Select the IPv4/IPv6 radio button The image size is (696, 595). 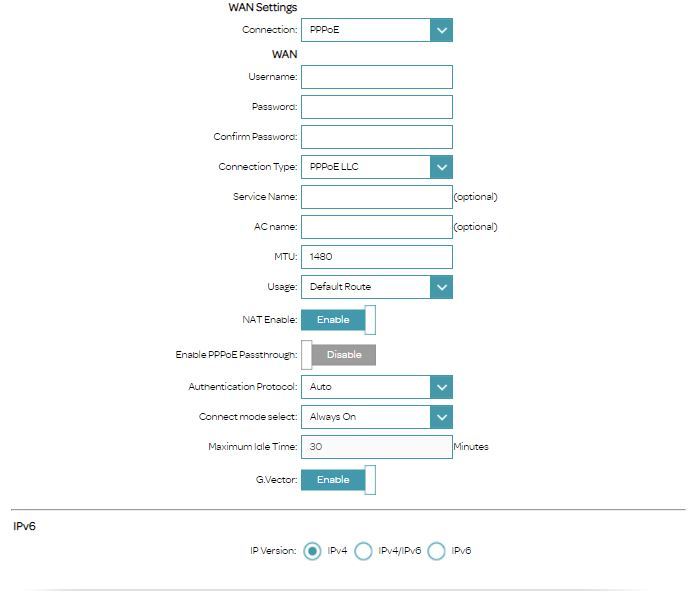tap(364, 551)
